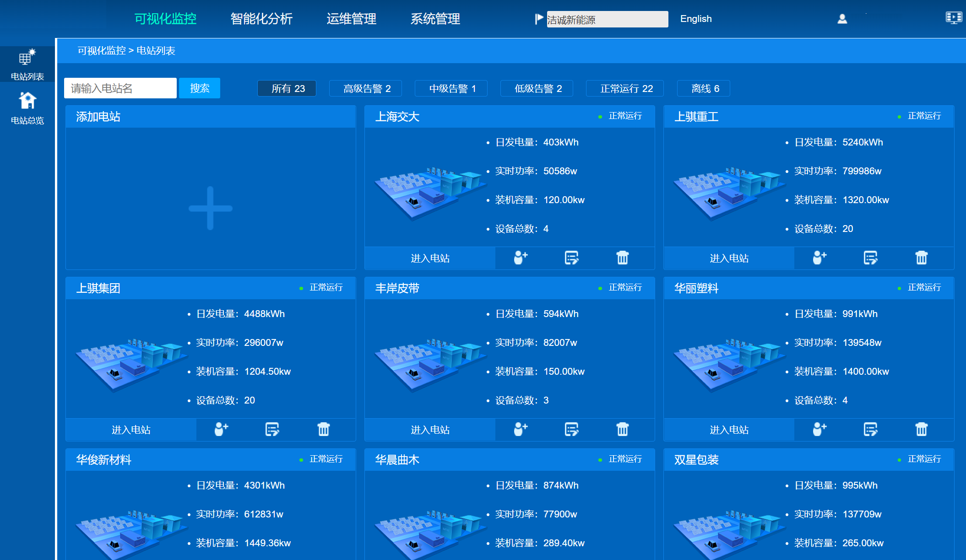Click the delete trash icon on 丰岸皮带 card

tap(622, 430)
